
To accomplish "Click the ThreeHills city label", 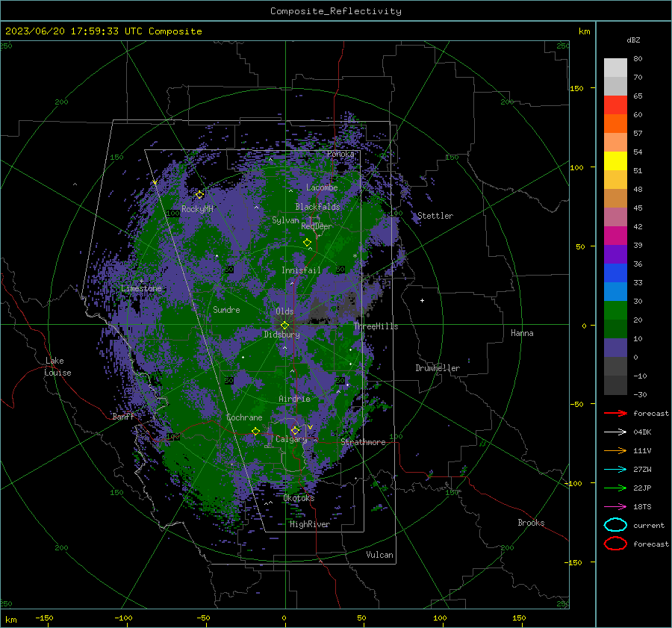I will point(376,326).
